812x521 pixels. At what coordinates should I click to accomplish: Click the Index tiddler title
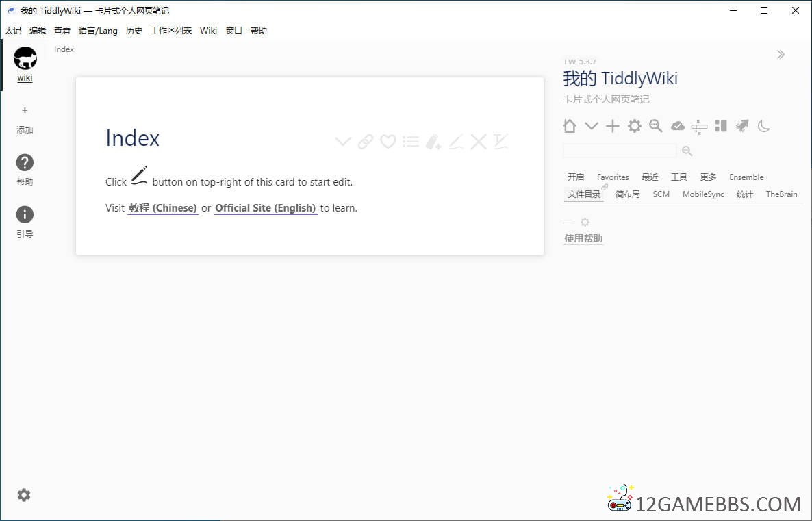click(132, 138)
